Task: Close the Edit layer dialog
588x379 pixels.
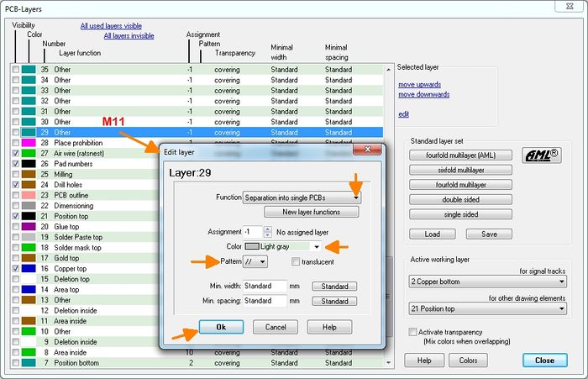Action: (x=367, y=150)
